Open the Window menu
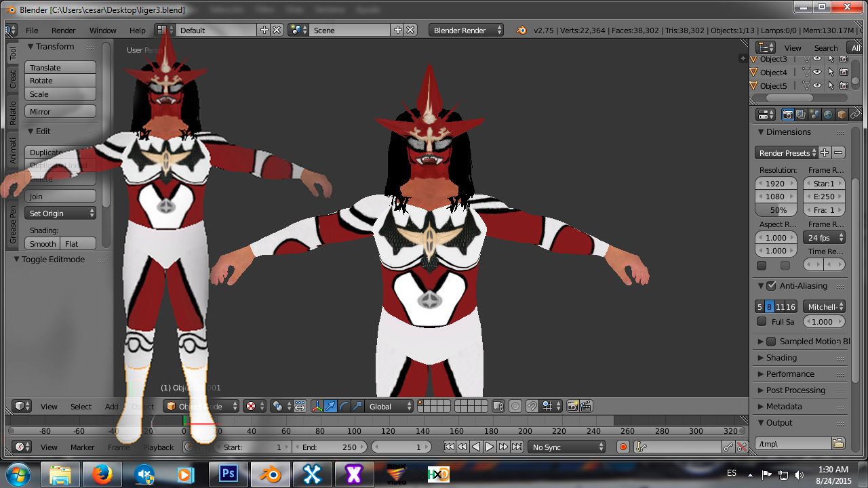 click(x=103, y=30)
